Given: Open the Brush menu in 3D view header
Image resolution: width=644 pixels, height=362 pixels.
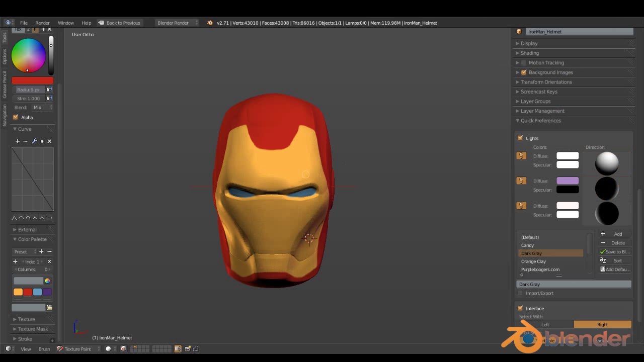Looking at the screenshot, I should click(44, 349).
